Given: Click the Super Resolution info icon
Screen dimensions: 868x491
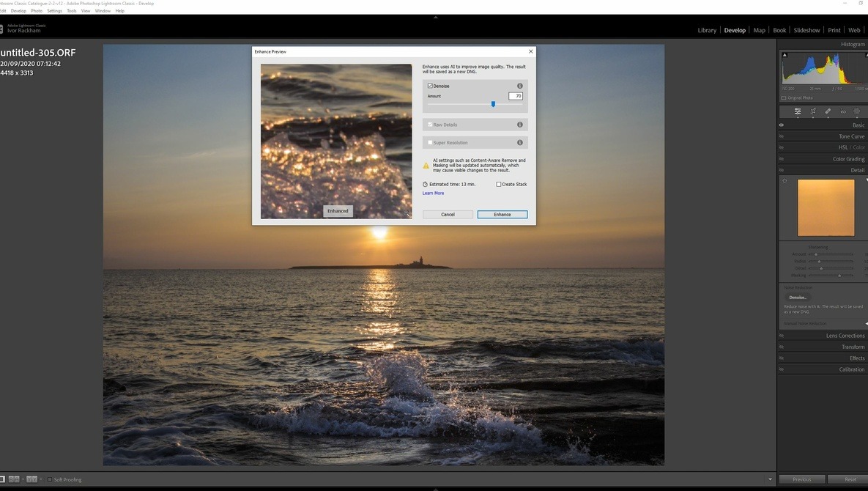Looking at the screenshot, I should pyautogui.click(x=520, y=143).
